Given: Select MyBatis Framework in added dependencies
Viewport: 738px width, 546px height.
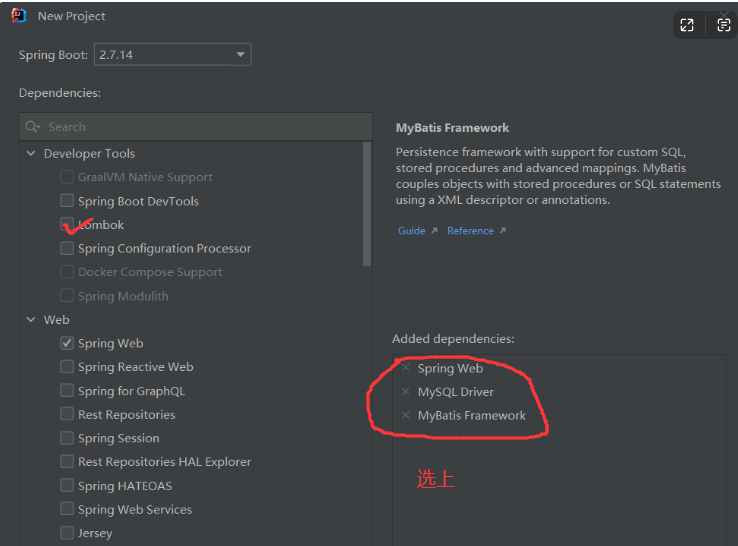Looking at the screenshot, I should pyautogui.click(x=472, y=416).
